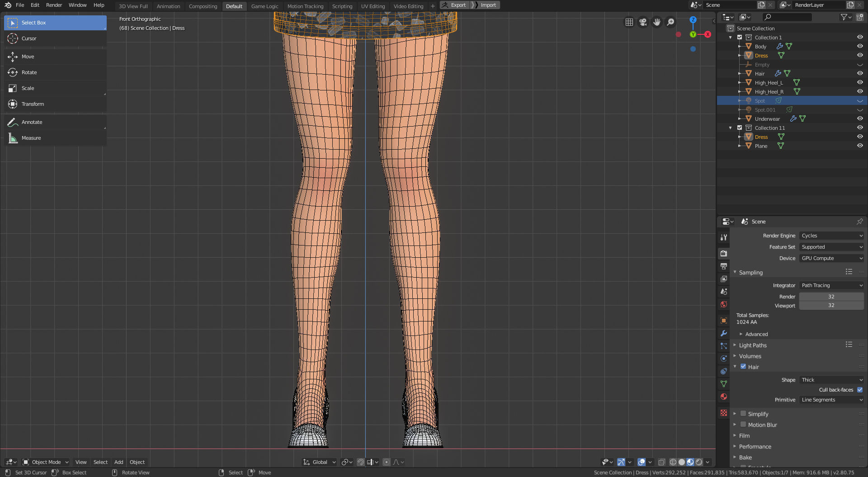Select the Cursor tool

coord(55,38)
